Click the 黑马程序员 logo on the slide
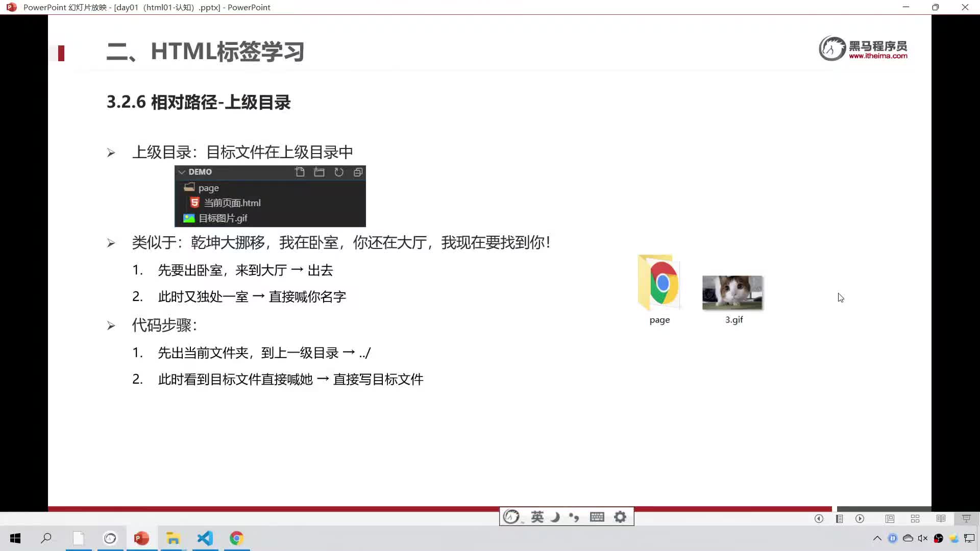Screen dimensions: 980x551 click(x=863, y=48)
